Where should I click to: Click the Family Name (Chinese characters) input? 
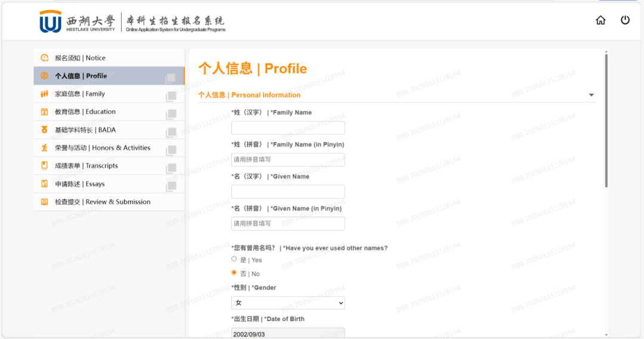[x=288, y=128]
